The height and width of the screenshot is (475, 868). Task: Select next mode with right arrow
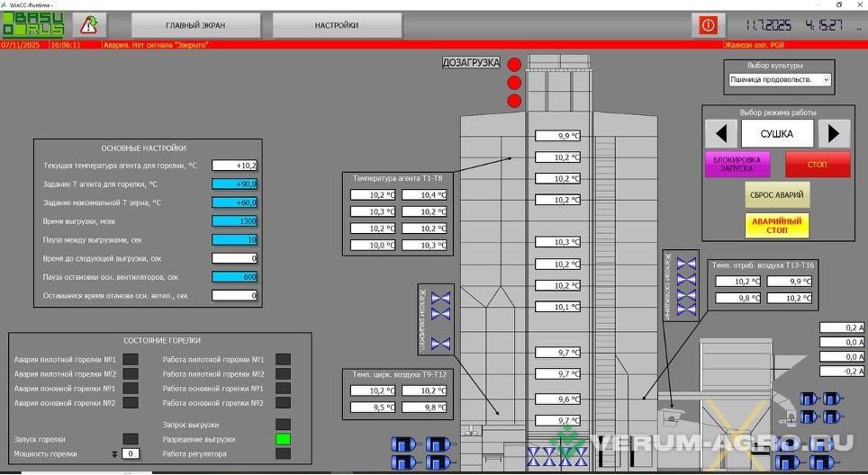[833, 134]
